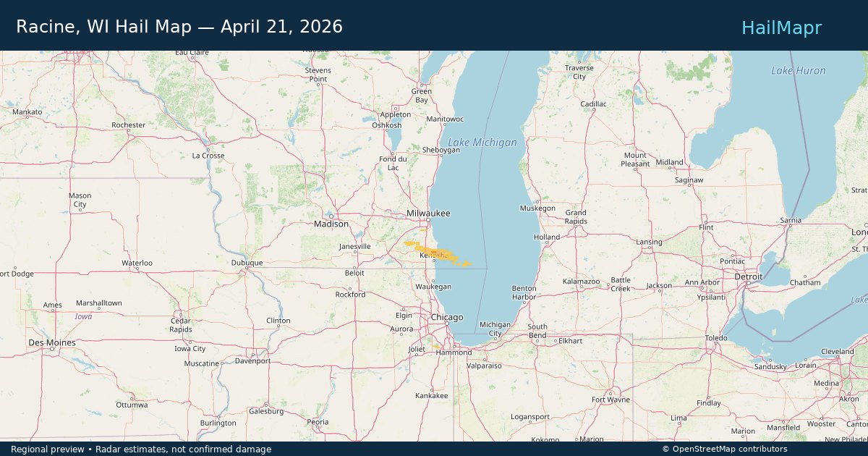Click the Janesville label
868x456 pixels.
[x=355, y=246]
